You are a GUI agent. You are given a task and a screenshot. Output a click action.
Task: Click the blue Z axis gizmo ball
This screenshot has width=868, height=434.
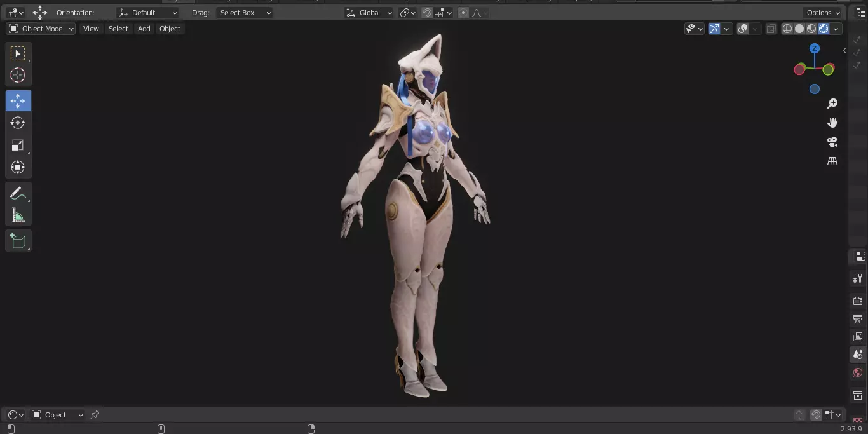[815, 48]
